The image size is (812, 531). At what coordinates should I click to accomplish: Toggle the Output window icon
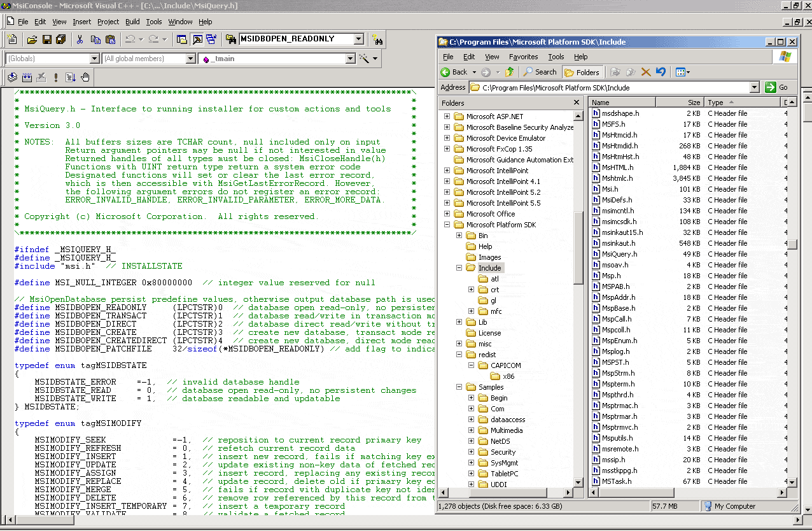[x=197, y=39]
